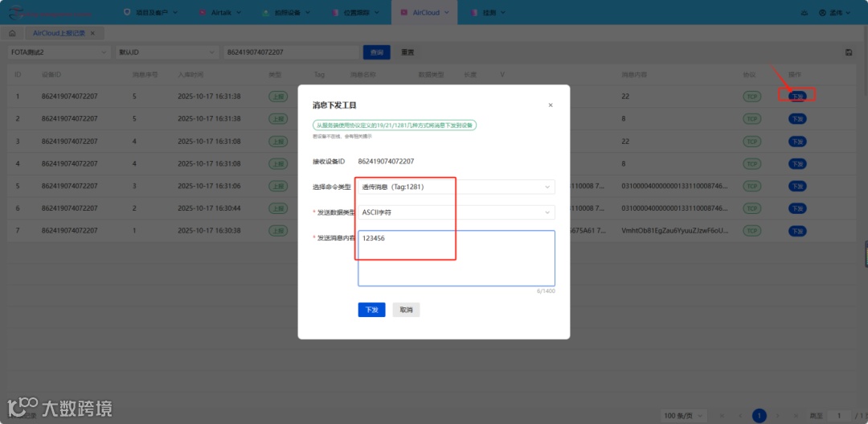Switch to the AirCloud上报记录 tab

click(59, 33)
